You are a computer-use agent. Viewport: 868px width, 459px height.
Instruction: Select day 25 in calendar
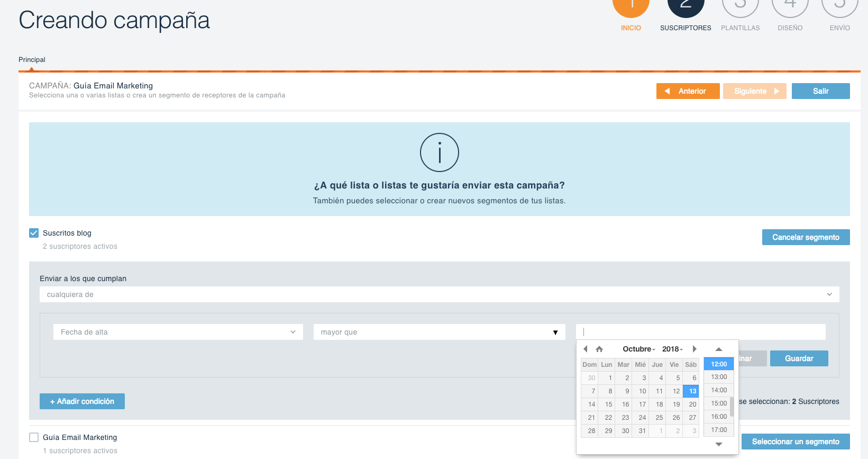pyautogui.click(x=657, y=418)
